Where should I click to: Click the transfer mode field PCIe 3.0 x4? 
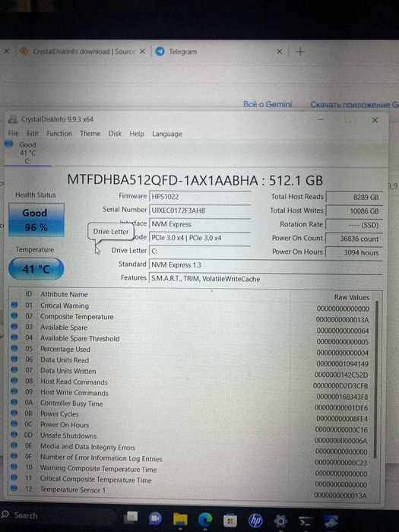click(199, 238)
